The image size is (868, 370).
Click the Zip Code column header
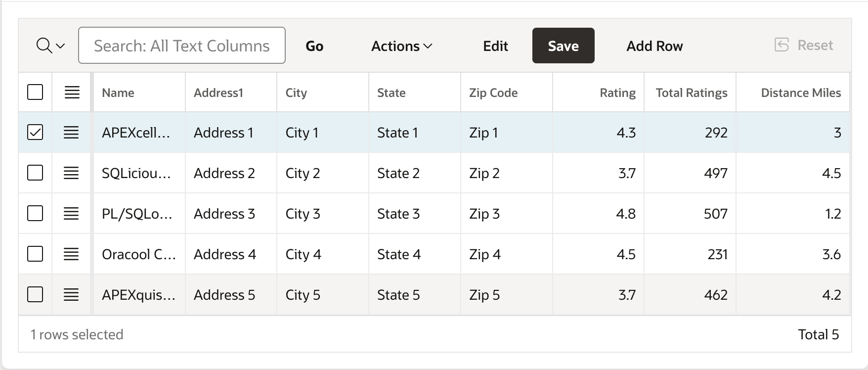click(507, 92)
